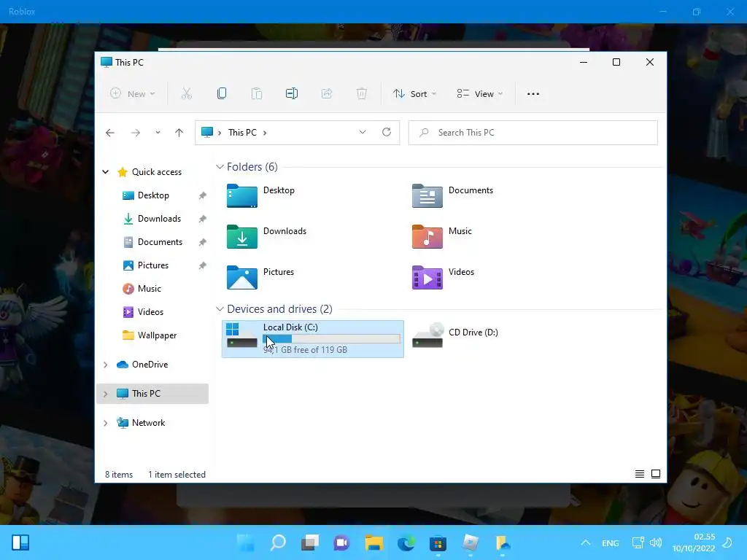Refresh the This PC view
This screenshot has width=747, height=560.
pyautogui.click(x=387, y=132)
